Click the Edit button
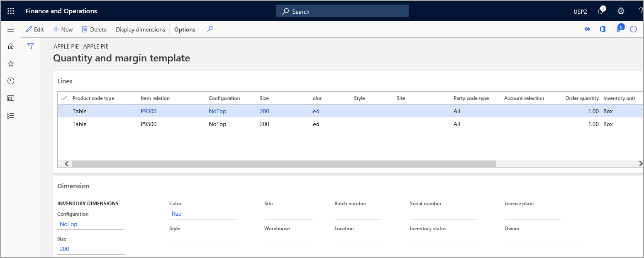 pyautogui.click(x=35, y=29)
